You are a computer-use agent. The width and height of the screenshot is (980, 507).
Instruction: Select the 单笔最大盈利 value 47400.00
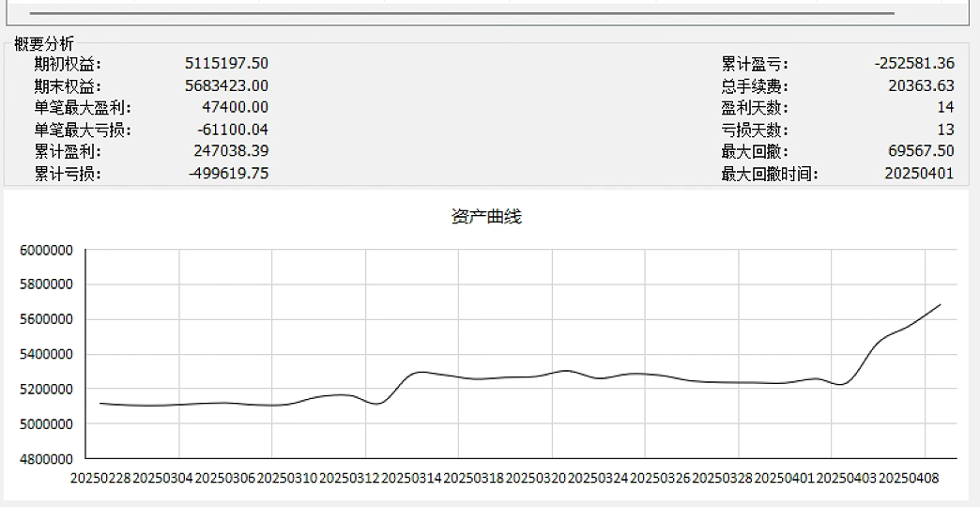tap(235, 108)
